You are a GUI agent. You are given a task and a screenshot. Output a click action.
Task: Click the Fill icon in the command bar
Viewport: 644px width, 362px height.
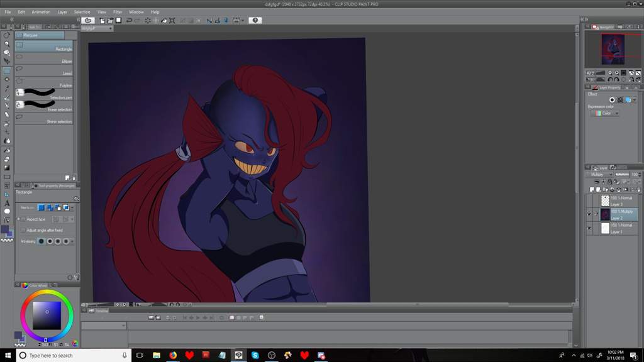pos(164,20)
